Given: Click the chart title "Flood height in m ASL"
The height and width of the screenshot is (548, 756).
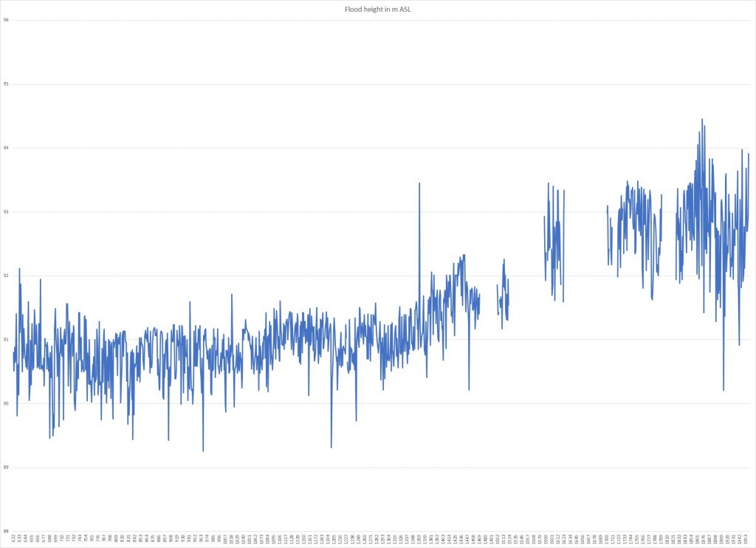Looking at the screenshot, I should (x=377, y=9).
